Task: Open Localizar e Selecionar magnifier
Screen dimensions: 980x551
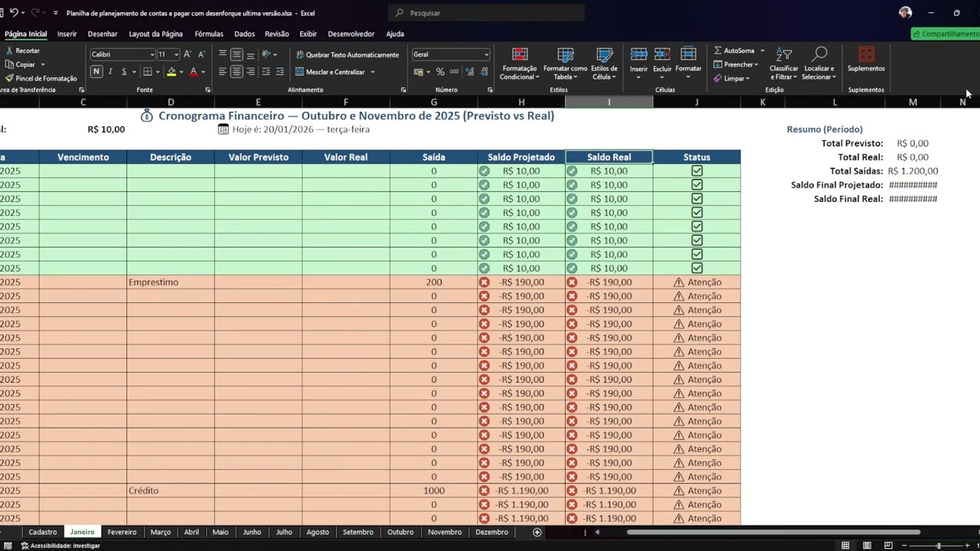Action: tap(819, 64)
